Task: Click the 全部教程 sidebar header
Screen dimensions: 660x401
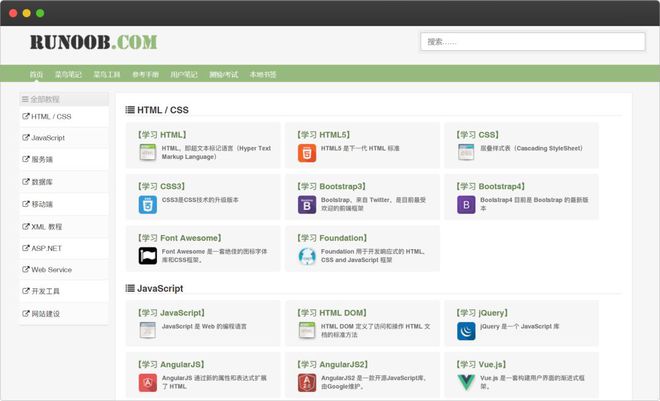Action: [x=64, y=99]
